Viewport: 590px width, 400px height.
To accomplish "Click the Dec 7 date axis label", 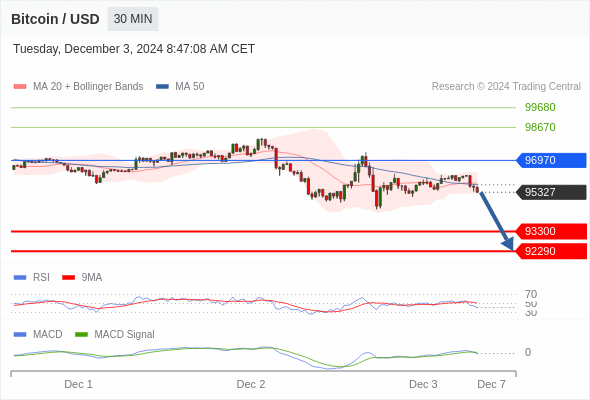I will tap(491, 384).
